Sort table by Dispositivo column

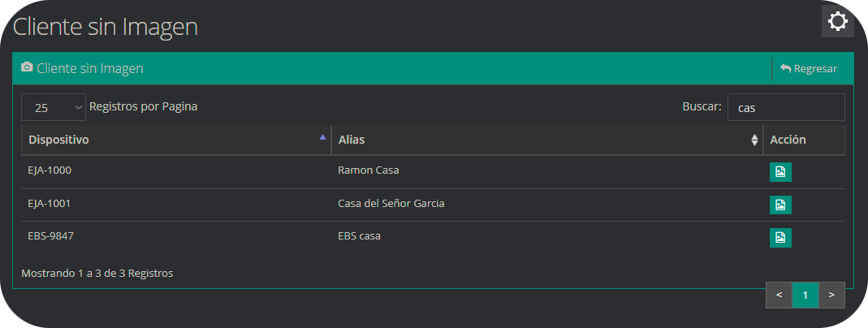(175, 140)
